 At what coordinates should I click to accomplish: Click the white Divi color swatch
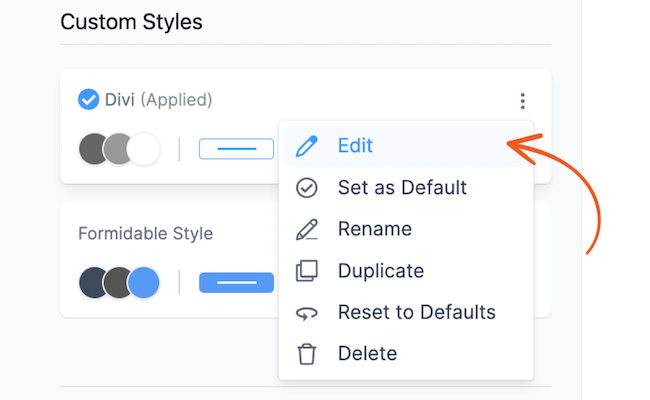coord(145,149)
